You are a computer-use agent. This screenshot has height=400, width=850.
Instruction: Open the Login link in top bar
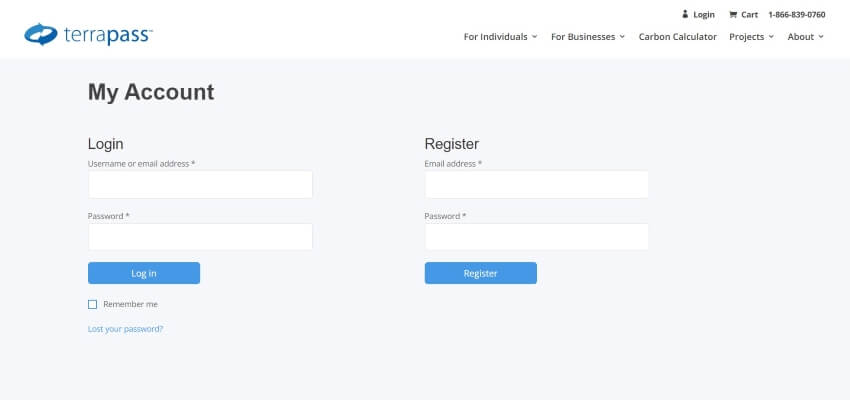click(704, 15)
